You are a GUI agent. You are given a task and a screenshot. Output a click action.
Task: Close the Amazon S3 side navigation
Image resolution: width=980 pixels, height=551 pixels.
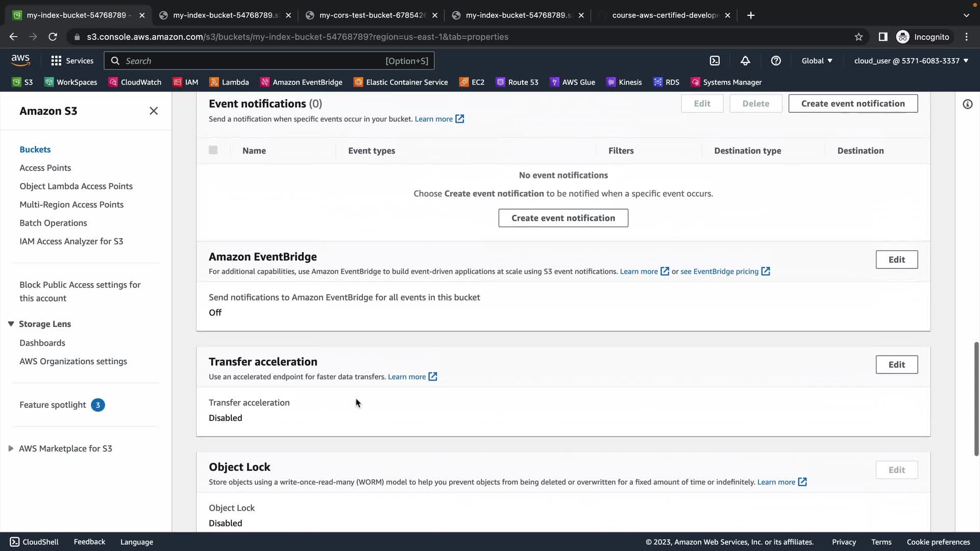[154, 111]
